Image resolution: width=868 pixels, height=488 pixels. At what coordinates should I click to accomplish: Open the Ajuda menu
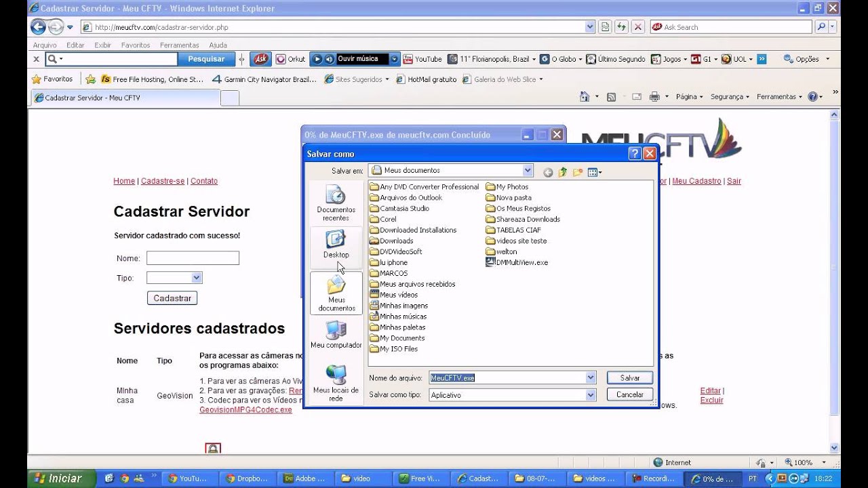218,45
